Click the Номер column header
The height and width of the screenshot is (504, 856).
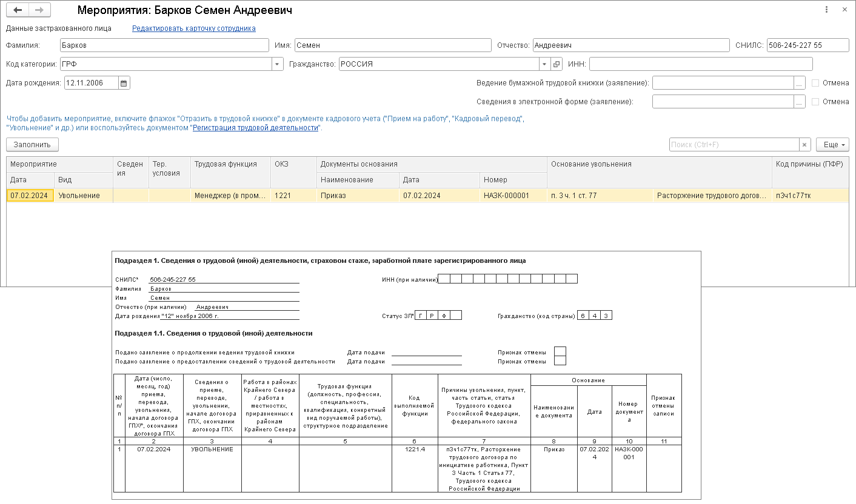point(513,180)
